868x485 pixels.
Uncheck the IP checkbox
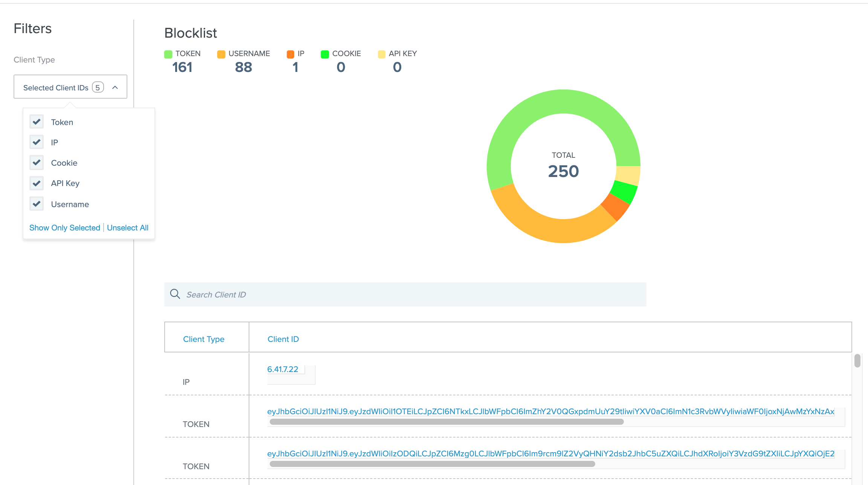pos(37,142)
